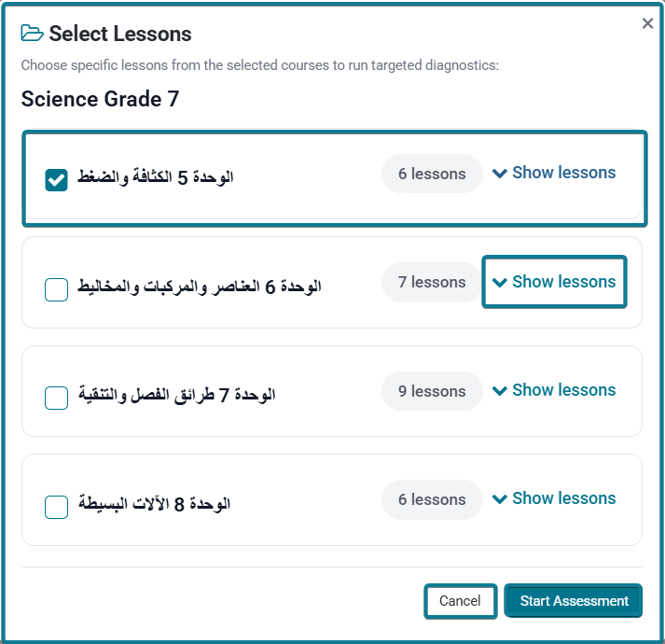The width and height of the screenshot is (665, 644).
Task: Click the 9 lessons badge for Unit 7
Action: point(432,391)
